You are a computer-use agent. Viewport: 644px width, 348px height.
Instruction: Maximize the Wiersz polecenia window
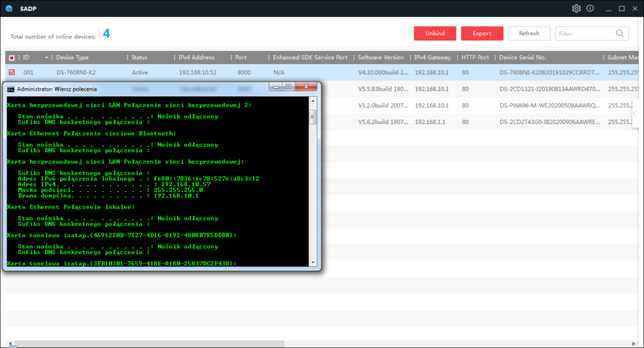click(289, 87)
